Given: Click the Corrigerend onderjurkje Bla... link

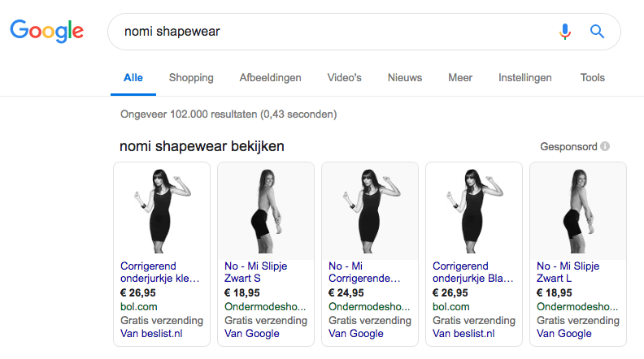Looking at the screenshot, I should (473, 271).
